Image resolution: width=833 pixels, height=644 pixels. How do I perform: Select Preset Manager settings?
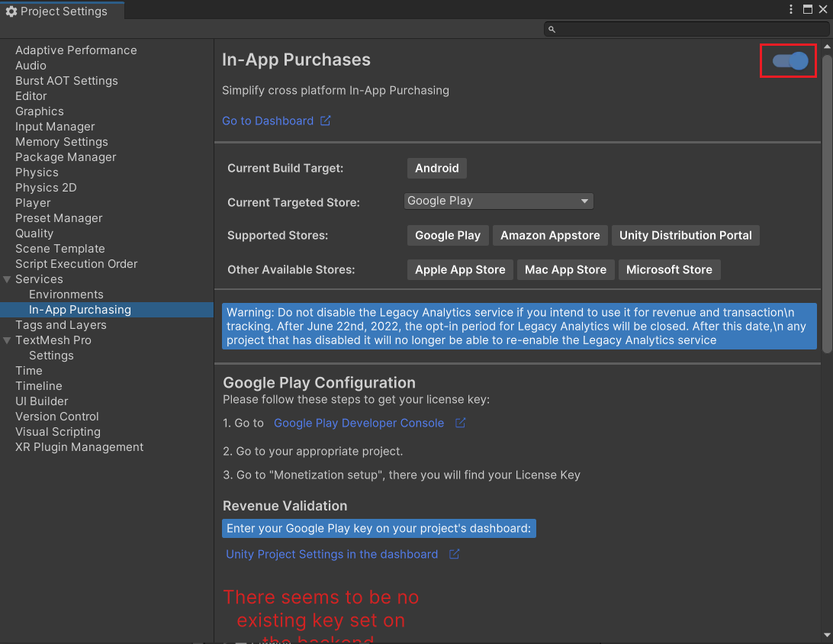coord(59,218)
